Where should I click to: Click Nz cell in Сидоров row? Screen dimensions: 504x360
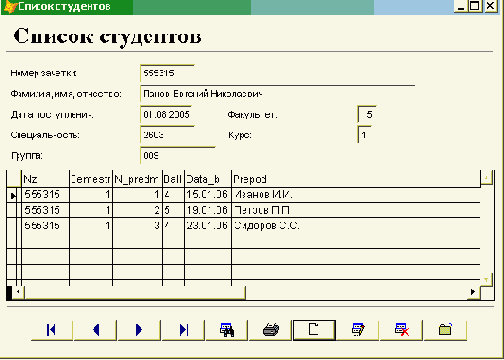click(45, 226)
